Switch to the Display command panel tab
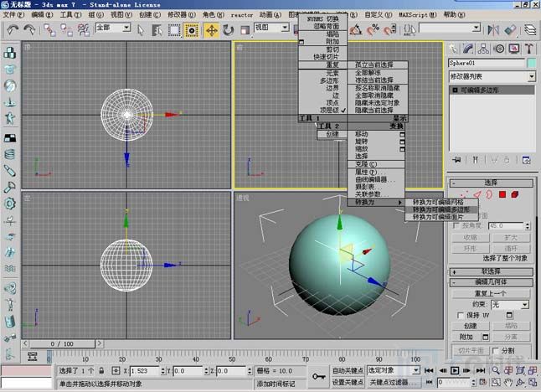This screenshot has height=392, width=541. pos(514,49)
